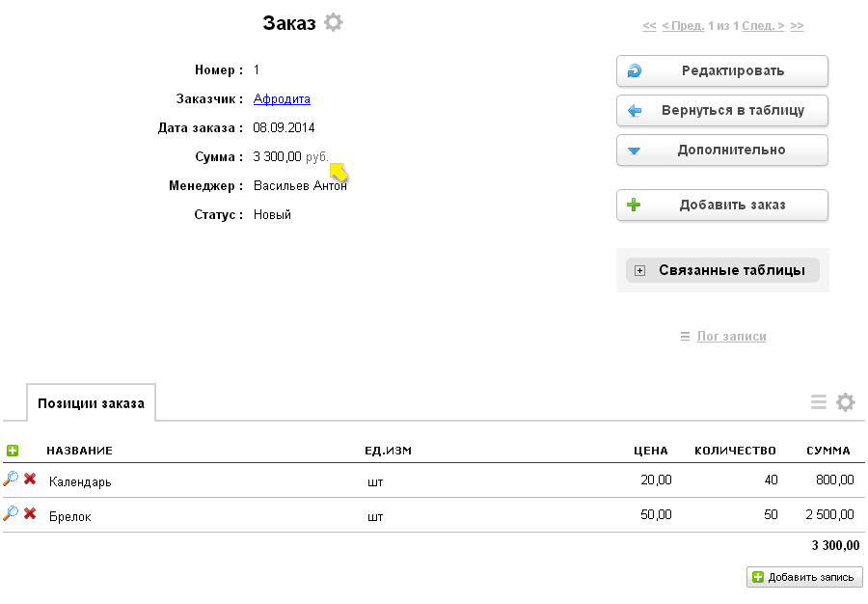
Task: Delete the Календарь row with red cross
Action: pos(30,480)
